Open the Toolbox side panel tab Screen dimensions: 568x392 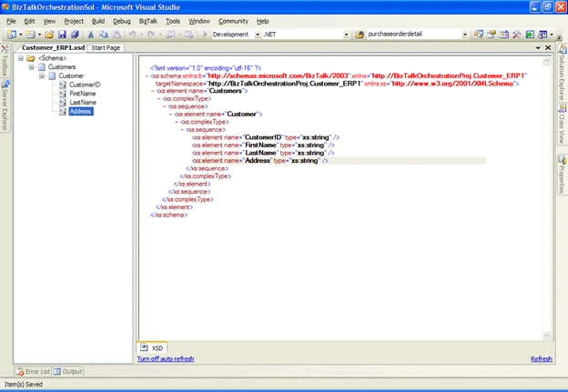point(5,60)
